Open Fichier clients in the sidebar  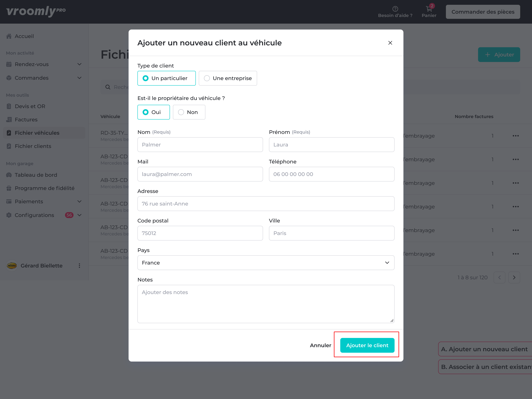click(x=33, y=146)
